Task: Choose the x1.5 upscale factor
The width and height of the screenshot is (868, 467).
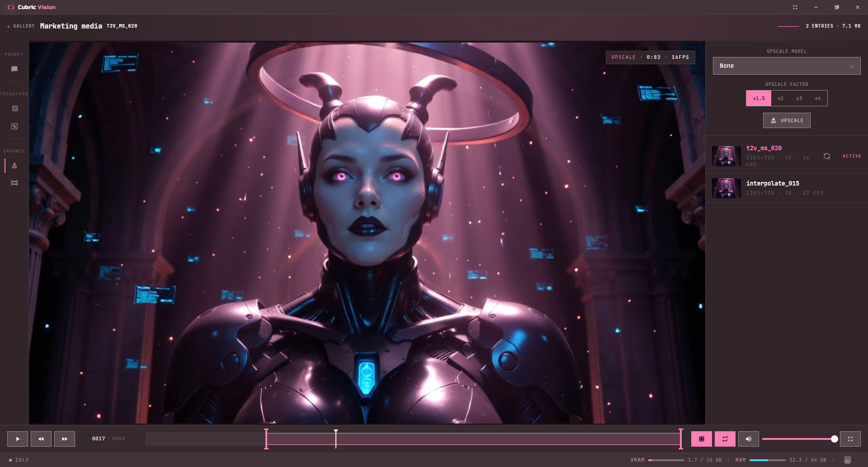Action: pyautogui.click(x=759, y=98)
